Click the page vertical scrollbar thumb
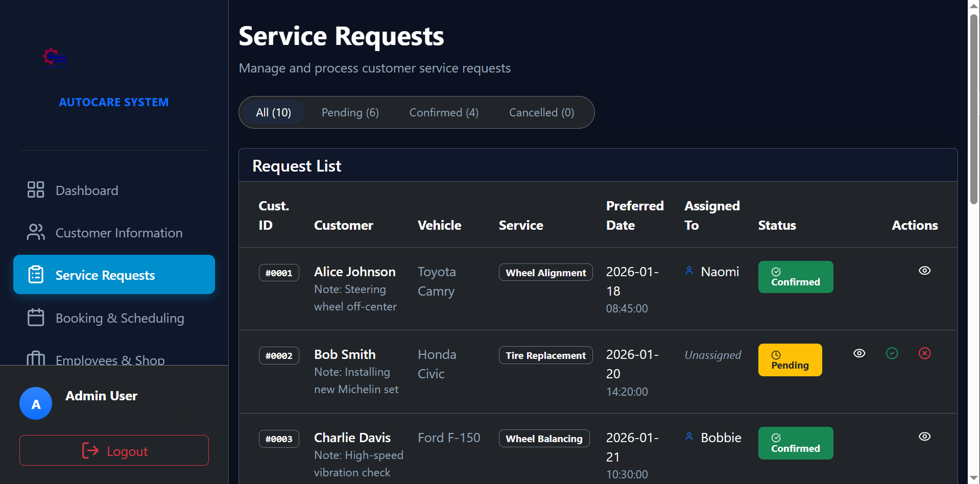The image size is (980, 484). pyautogui.click(x=974, y=109)
